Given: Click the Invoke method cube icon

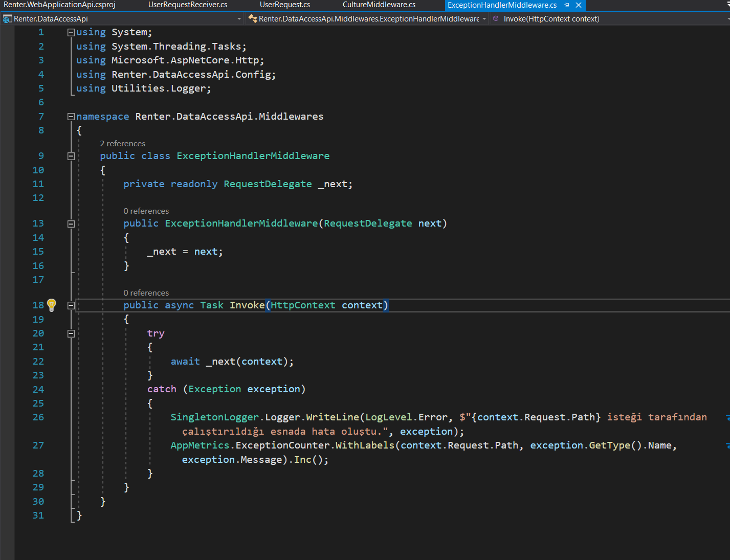Looking at the screenshot, I should pyautogui.click(x=496, y=19).
